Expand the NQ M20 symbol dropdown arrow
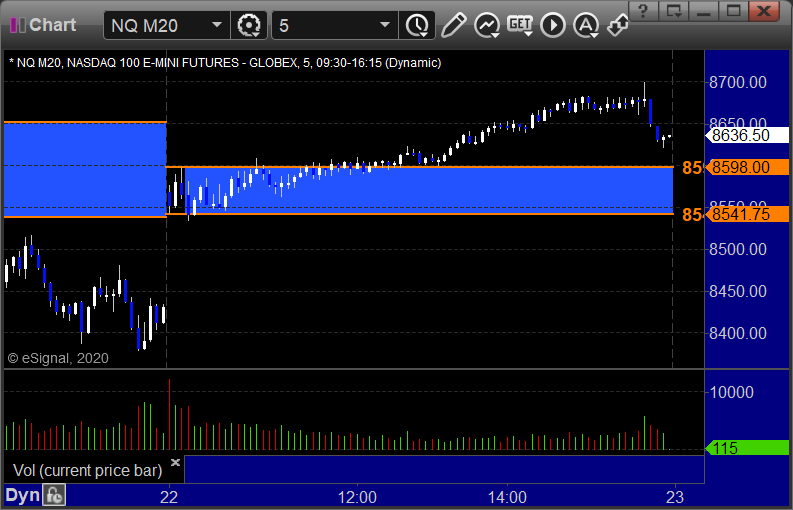This screenshot has height=510, width=793. [x=216, y=25]
